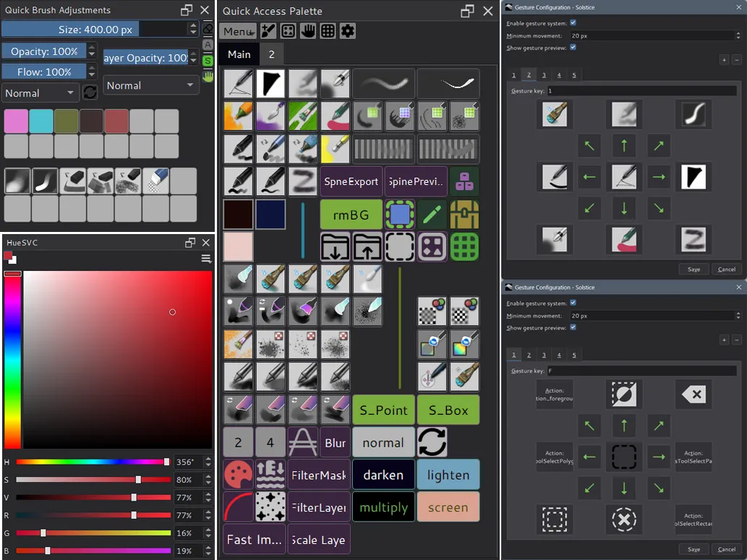Viewport: 747px width, 560px height.
Task: Click the green grid icon in palette
Action: (x=464, y=247)
